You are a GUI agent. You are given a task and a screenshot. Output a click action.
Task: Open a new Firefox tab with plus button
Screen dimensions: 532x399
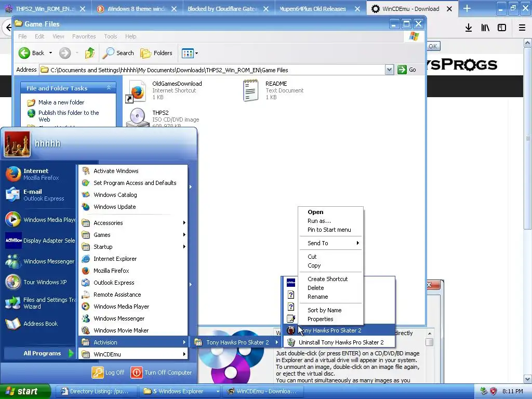[x=467, y=8]
